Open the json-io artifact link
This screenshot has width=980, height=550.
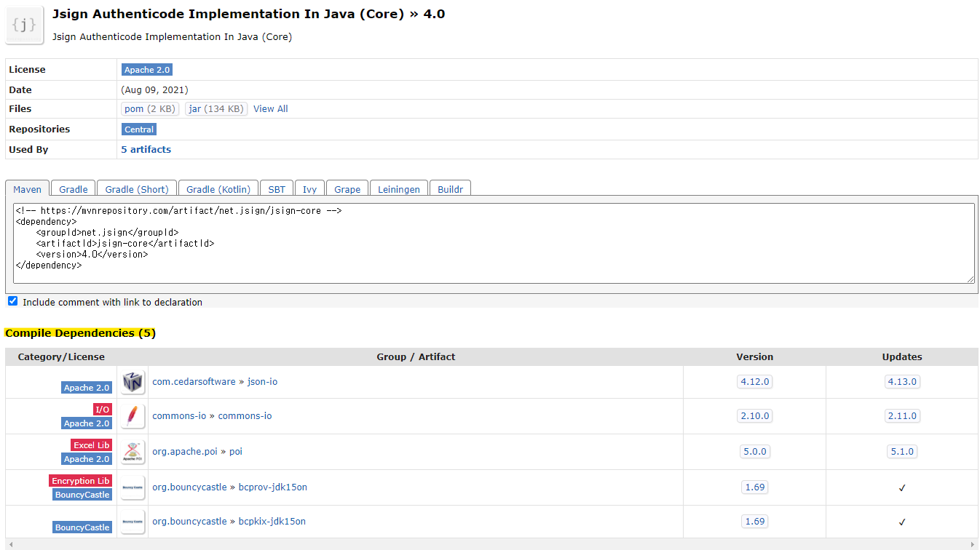click(262, 382)
